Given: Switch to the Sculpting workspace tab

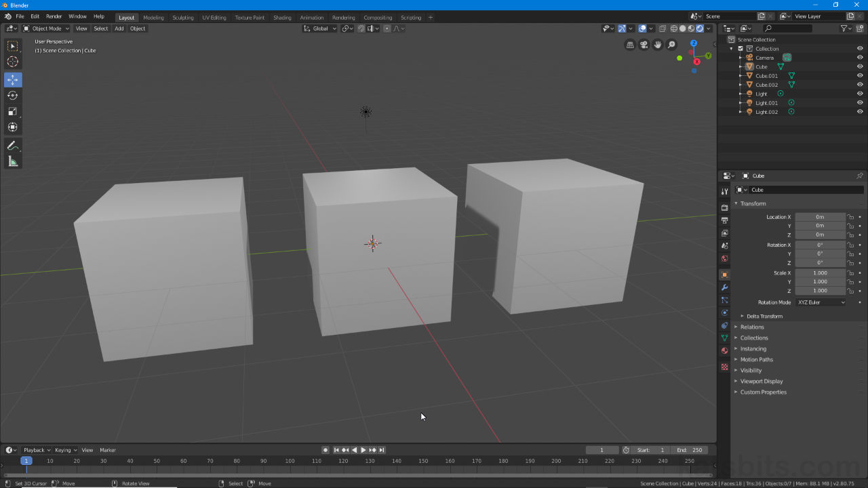Looking at the screenshot, I should point(182,18).
